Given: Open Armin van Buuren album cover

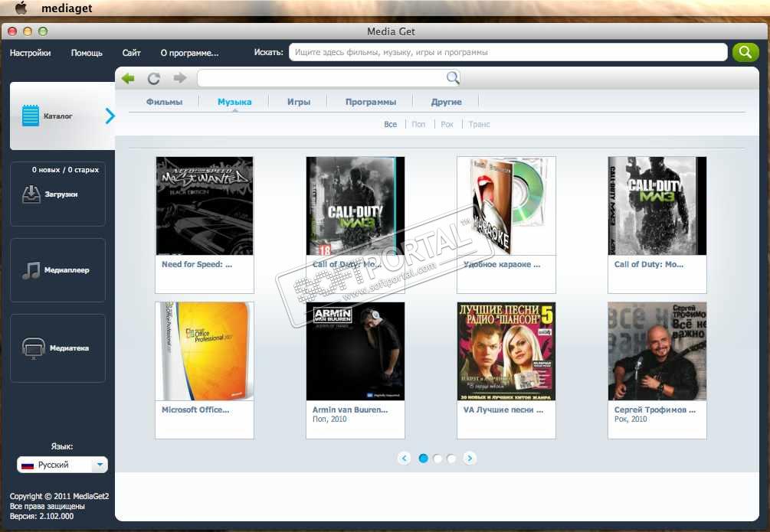Looking at the screenshot, I should pyautogui.click(x=355, y=351).
